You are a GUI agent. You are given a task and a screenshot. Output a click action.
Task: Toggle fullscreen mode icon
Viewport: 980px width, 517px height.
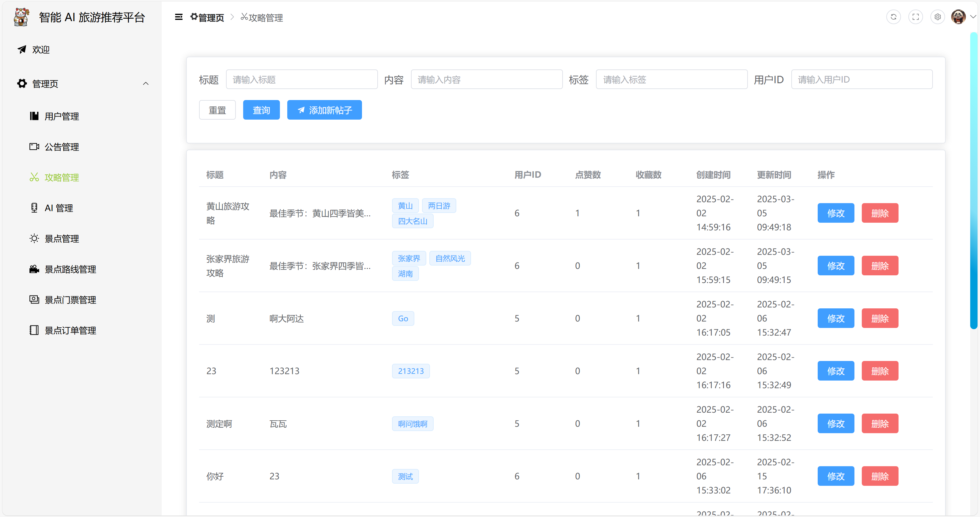pos(915,17)
